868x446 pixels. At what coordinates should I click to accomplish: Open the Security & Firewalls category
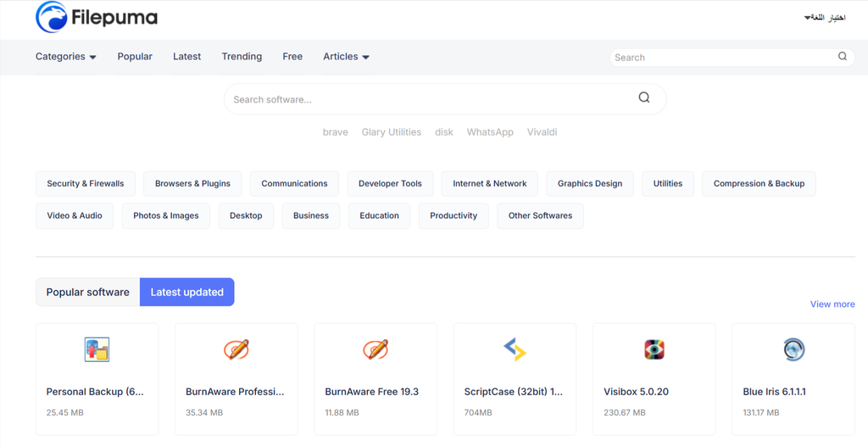pyautogui.click(x=86, y=183)
